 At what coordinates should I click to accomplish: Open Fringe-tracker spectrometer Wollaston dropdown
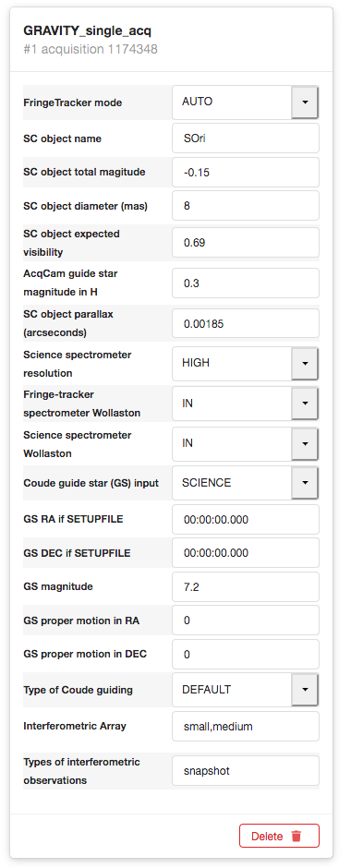click(x=305, y=404)
